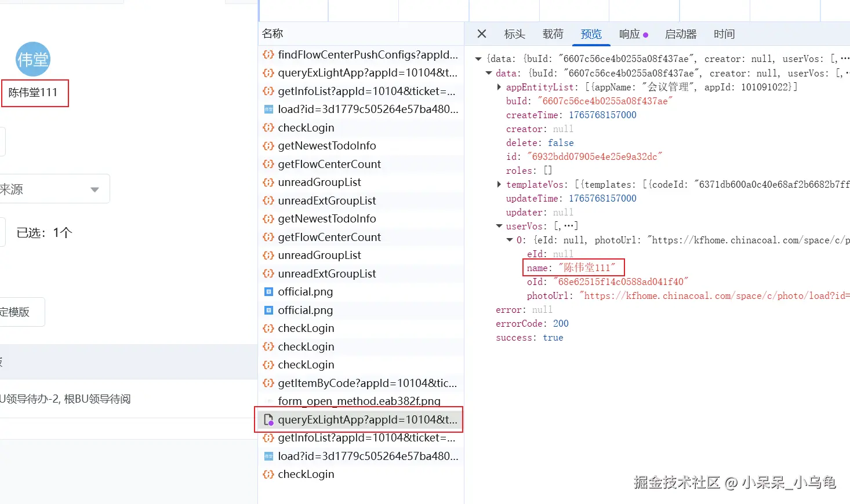Click the success value true

pos(553,338)
